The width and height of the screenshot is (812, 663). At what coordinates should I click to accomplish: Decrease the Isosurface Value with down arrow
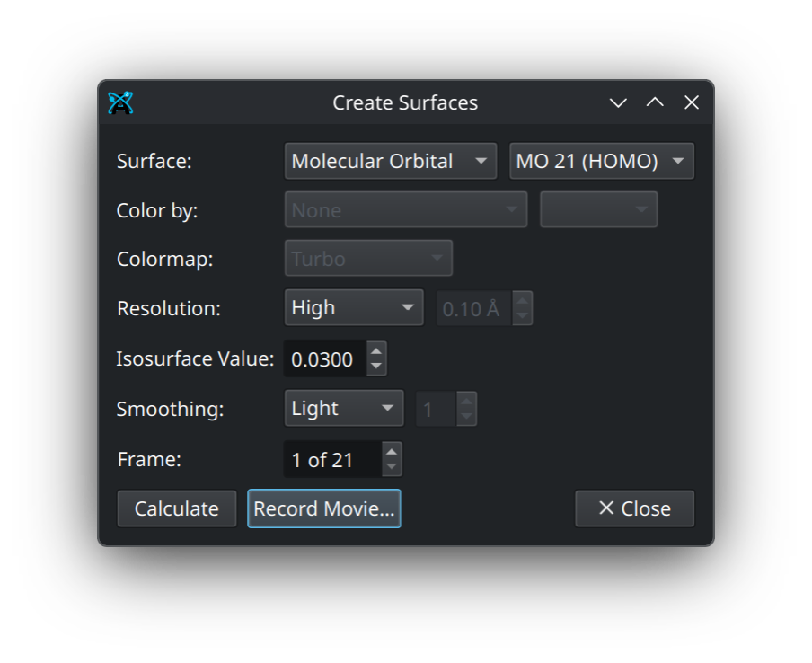[377, 367]
